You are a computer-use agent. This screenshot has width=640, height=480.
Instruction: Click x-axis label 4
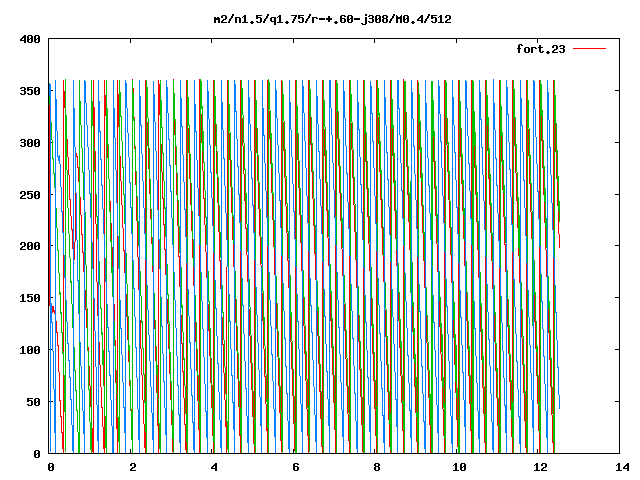pyautogui.click(x=214, y=467)
